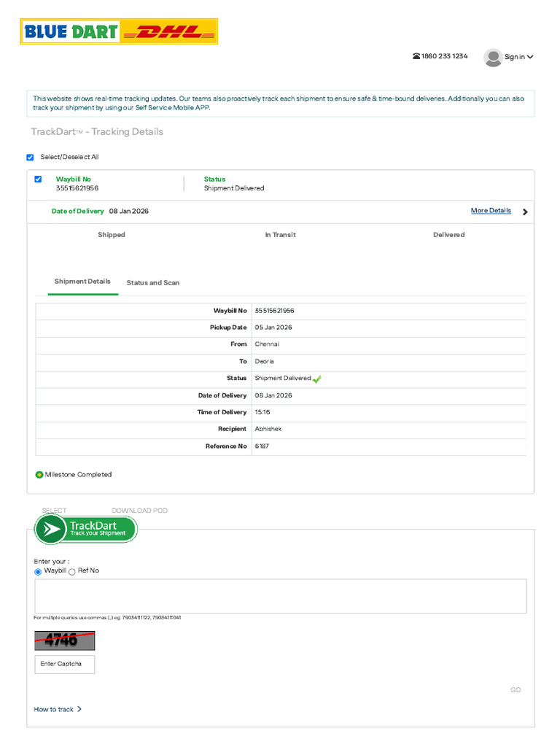Click the phone icon beside 1860 233 1234
This screenshot has width=560, height=747.
[416, 56]
